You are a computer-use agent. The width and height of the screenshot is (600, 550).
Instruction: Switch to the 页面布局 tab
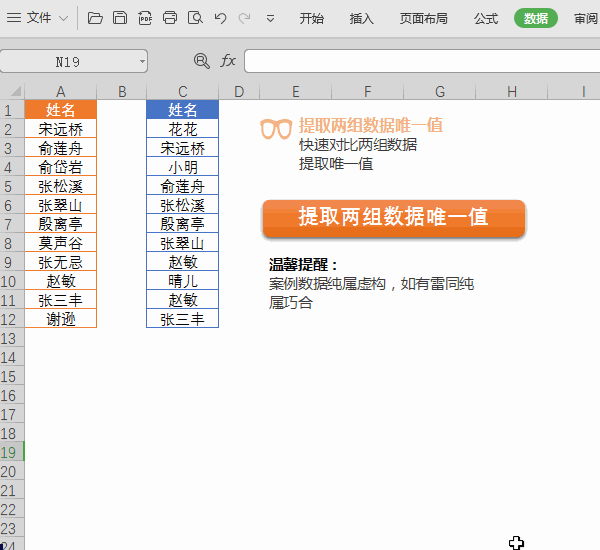click(x=424, y=18)
